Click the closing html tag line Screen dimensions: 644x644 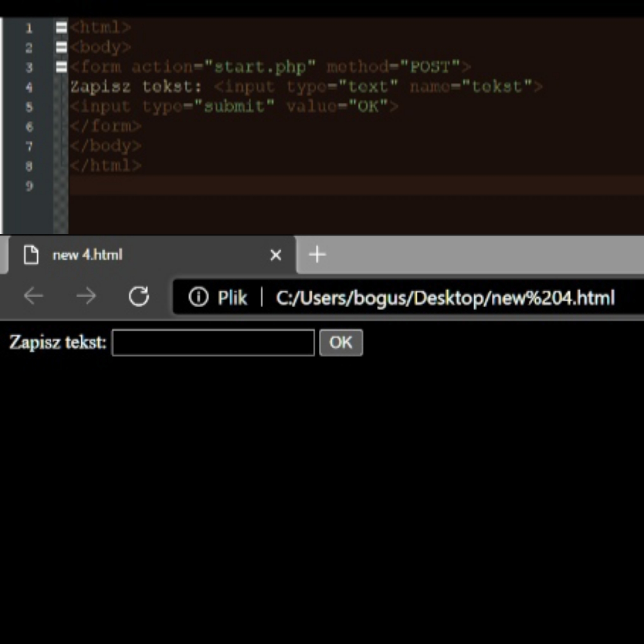[106, 166]
